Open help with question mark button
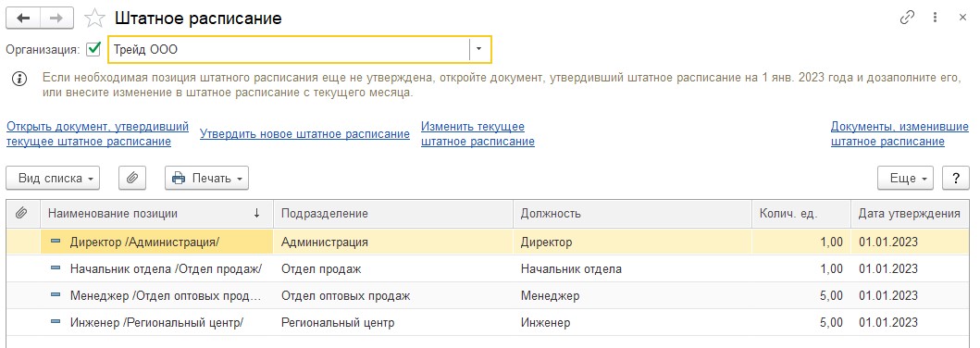980x348 pixels. pyautogui.click(x=956, y=178)
